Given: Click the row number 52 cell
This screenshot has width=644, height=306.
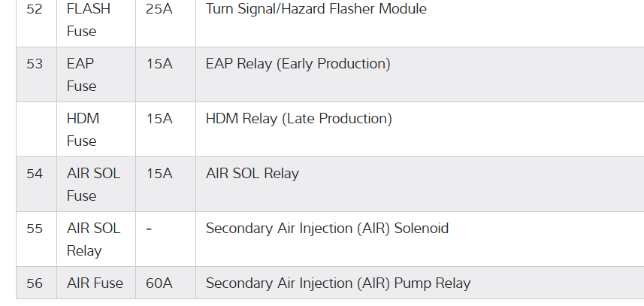Looking at the screenshot, I should click(35, 10).
